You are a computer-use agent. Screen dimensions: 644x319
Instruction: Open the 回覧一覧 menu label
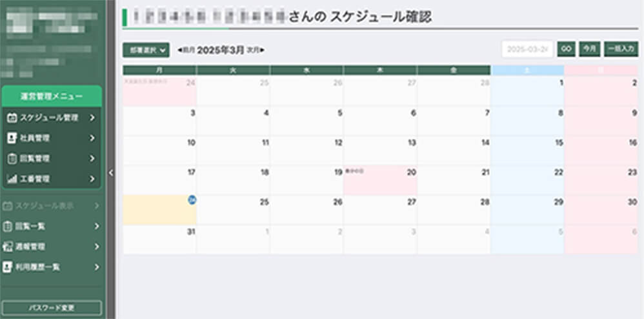pos(30,227)
